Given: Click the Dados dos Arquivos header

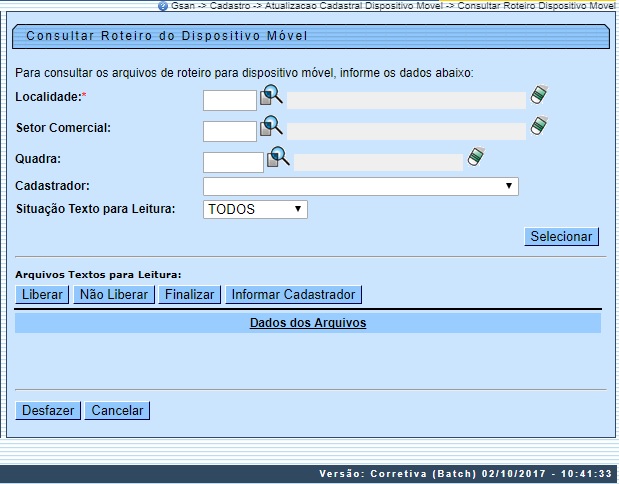Looking at the screenshot, I should pos(308,323).
